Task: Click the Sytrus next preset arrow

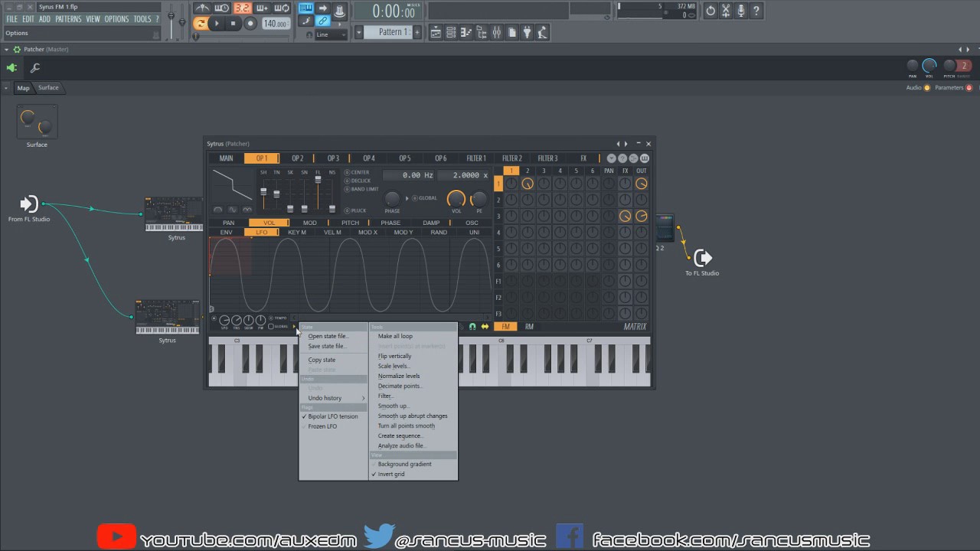Action: [x=626, y=144]
